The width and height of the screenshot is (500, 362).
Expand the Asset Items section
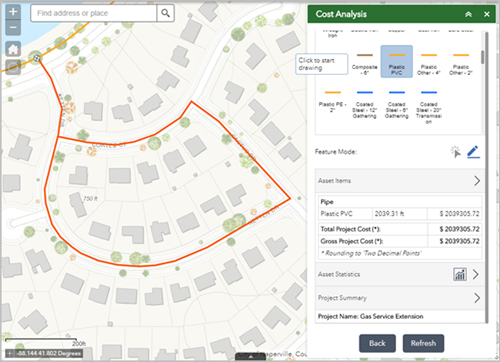[400, 181]
